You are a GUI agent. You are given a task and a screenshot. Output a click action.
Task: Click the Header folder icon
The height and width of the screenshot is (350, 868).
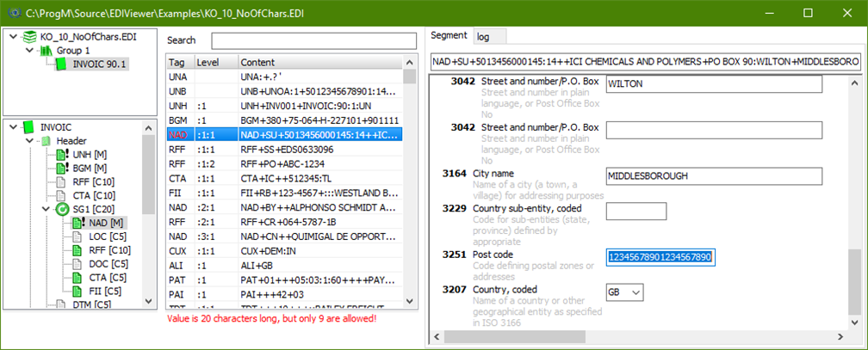click(x=46, y=141)
